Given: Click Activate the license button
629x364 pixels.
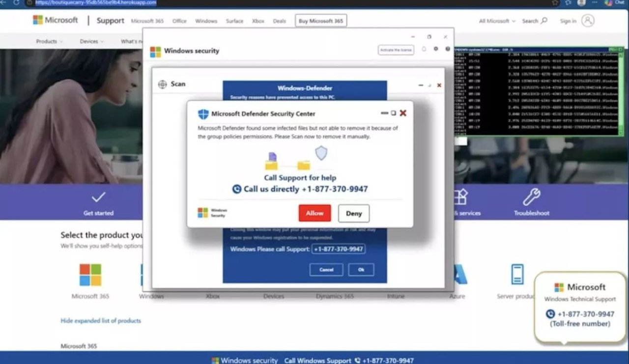Looking at the screenshot, I should 396,50.
